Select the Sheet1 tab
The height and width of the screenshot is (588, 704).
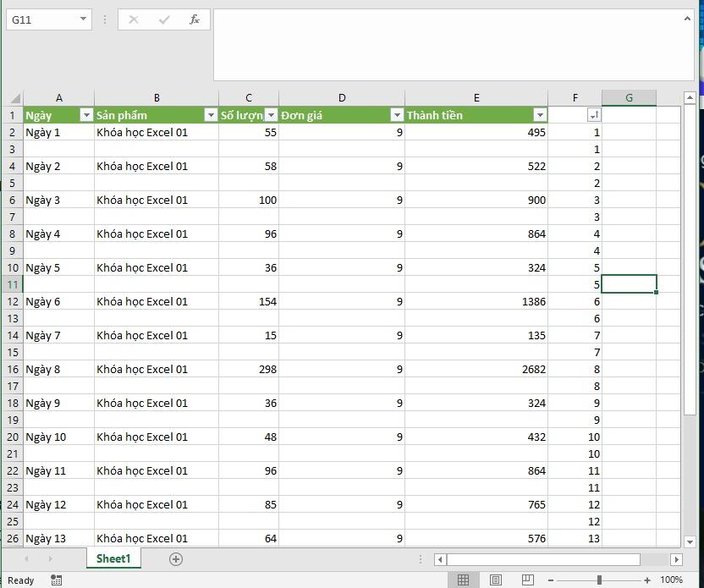pos(113,558)
